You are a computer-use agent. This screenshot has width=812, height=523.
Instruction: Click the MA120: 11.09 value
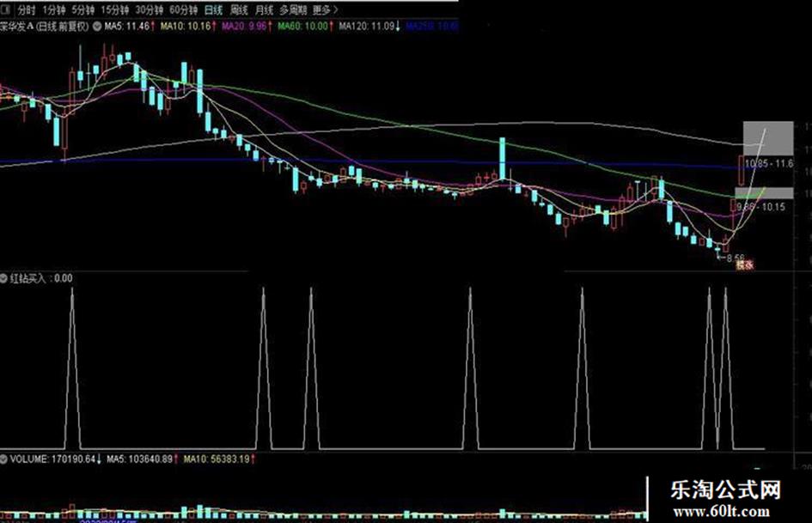pos(369,26)
